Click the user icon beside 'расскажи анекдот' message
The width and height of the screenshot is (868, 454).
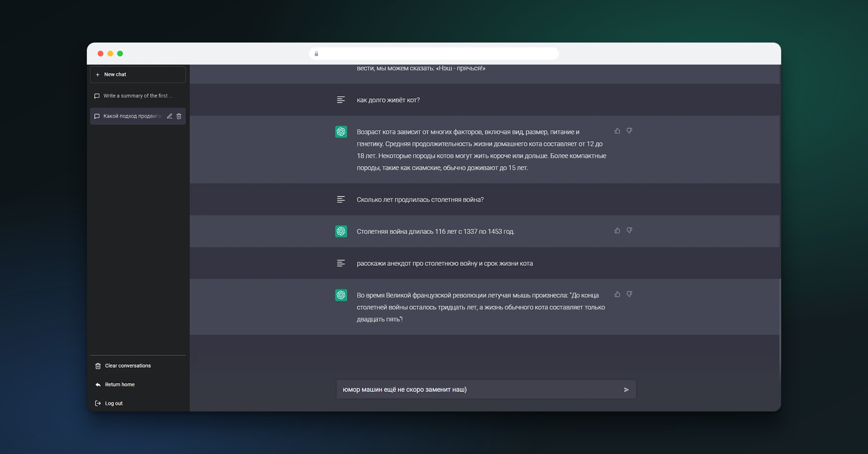(x=341, y=263)
